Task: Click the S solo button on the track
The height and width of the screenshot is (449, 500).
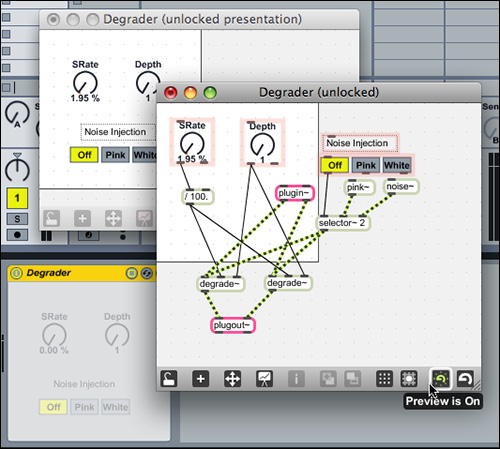Action: (x=17, y=219)
